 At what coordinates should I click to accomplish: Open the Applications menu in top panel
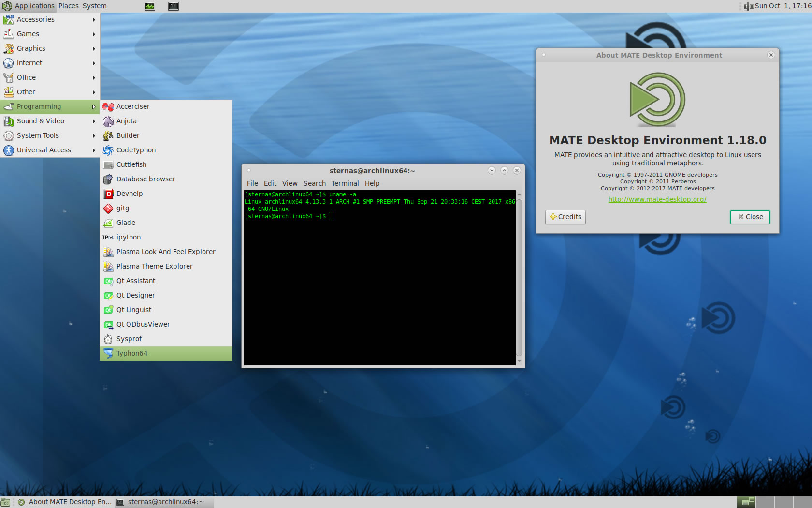[x=28, y=6]
